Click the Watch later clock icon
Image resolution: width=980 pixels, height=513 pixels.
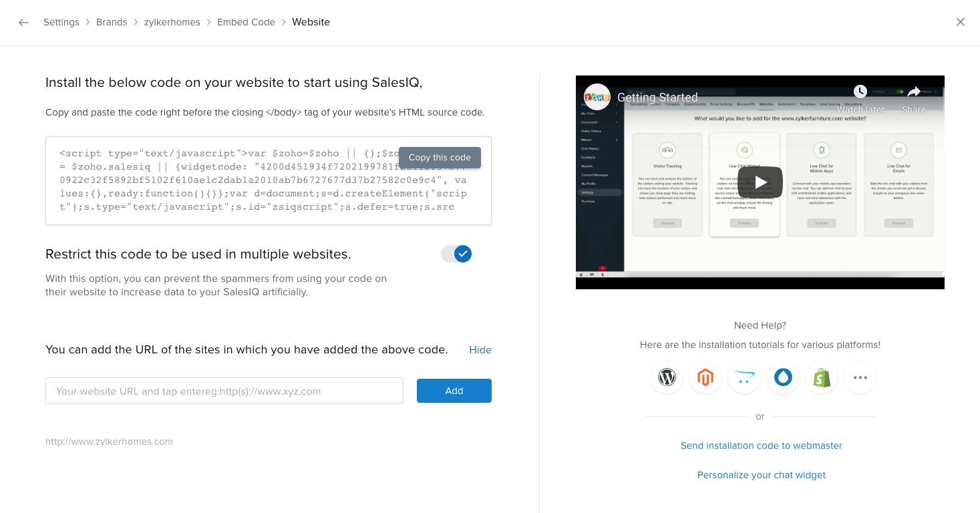pyautogui.click(x=860, y=92)
